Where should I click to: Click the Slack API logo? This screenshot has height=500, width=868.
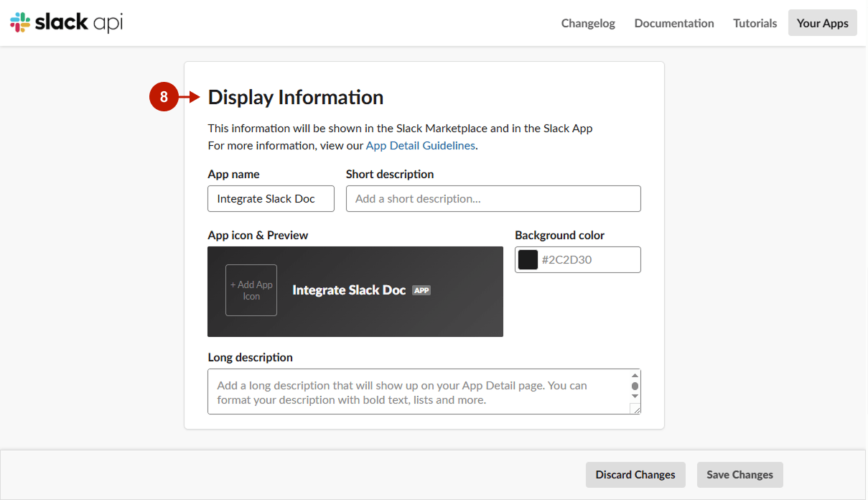[66, 22]
